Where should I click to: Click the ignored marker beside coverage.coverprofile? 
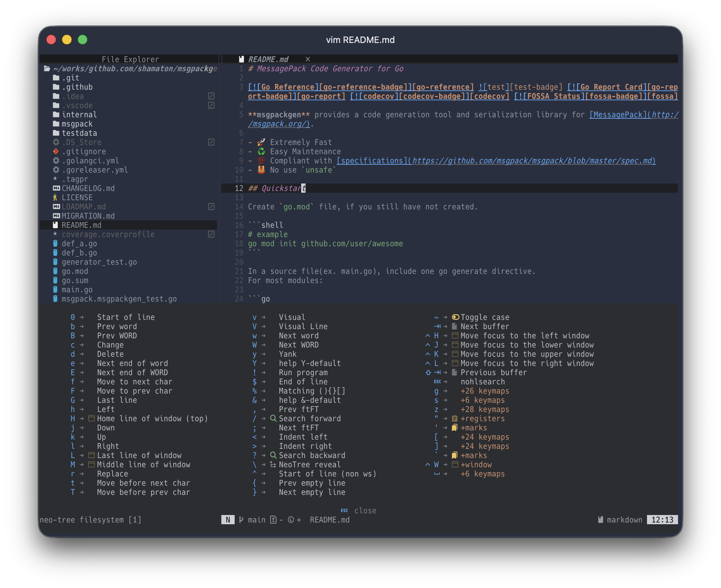click(211, 234)
